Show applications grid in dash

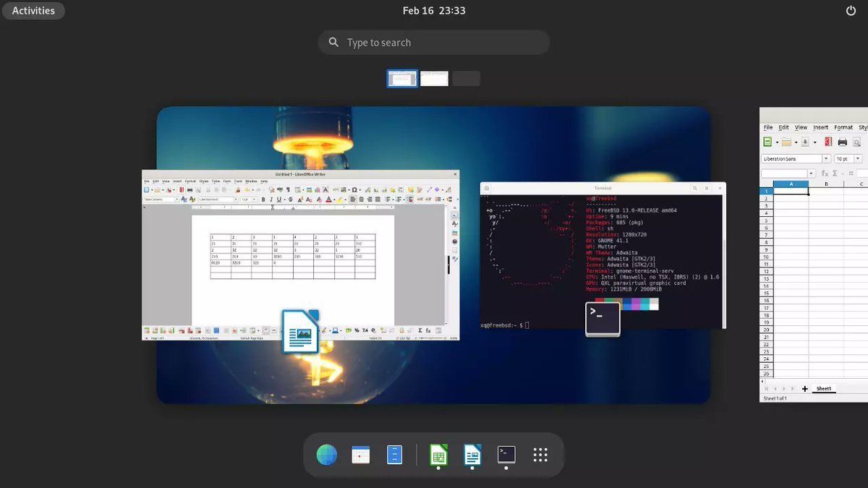click(x=540, y=455)
